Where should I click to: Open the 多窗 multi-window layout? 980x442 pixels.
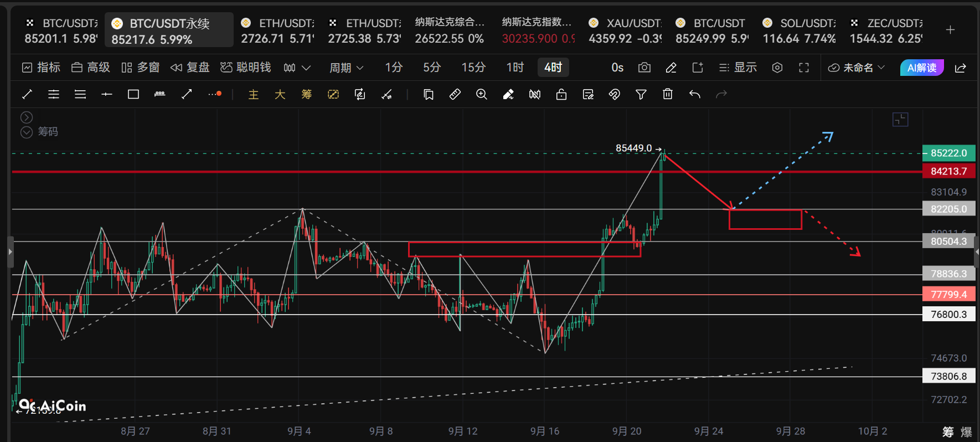[141, 68]
